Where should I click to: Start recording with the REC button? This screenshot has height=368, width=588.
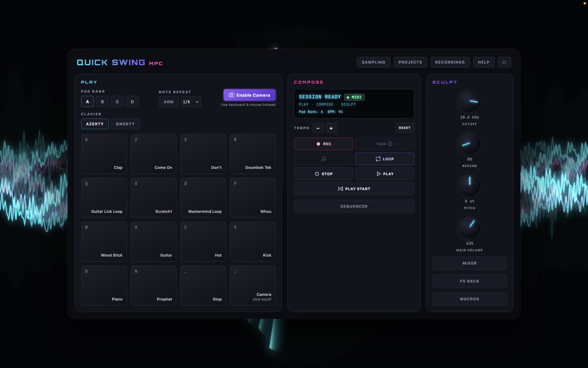[x=323, y=144]
